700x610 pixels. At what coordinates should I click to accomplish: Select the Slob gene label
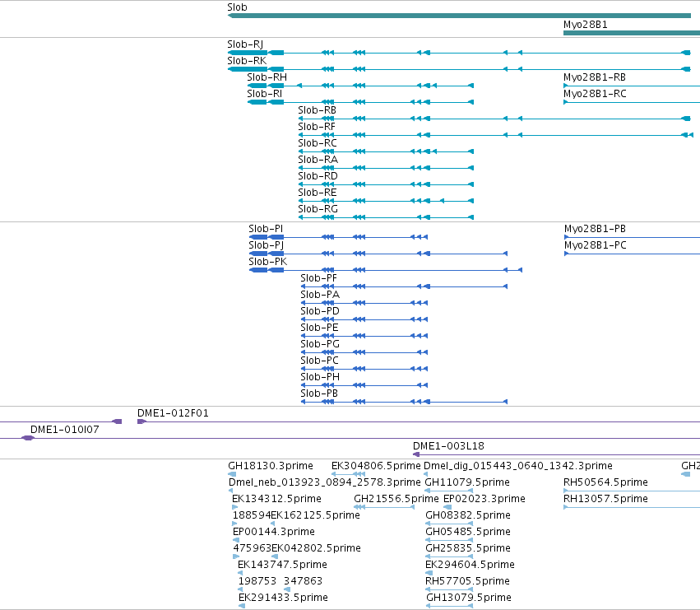tap(237, 7)
